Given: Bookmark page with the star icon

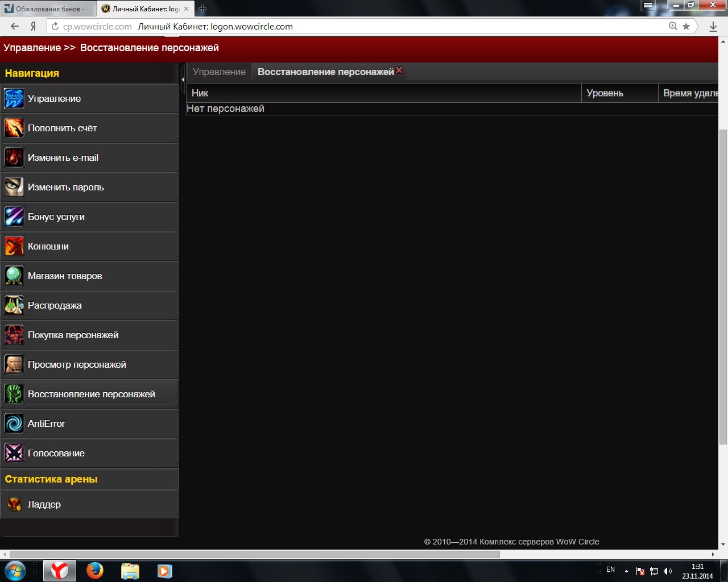Looking at the screenshot, I should click(686, 27).
